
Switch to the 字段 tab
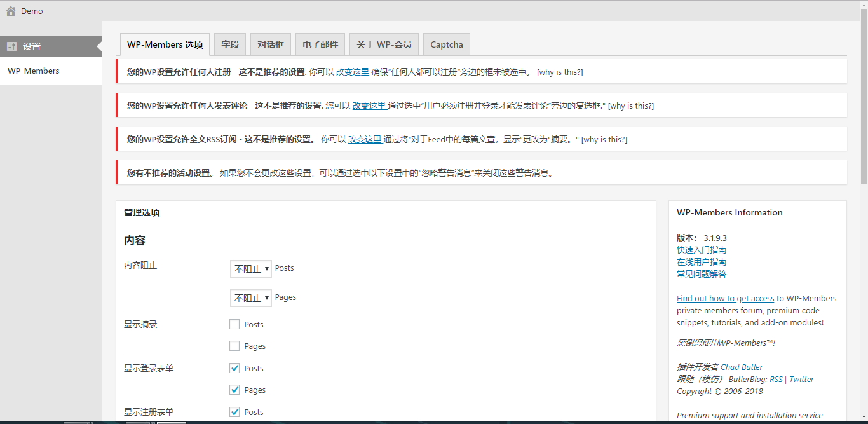coord(230,44)
